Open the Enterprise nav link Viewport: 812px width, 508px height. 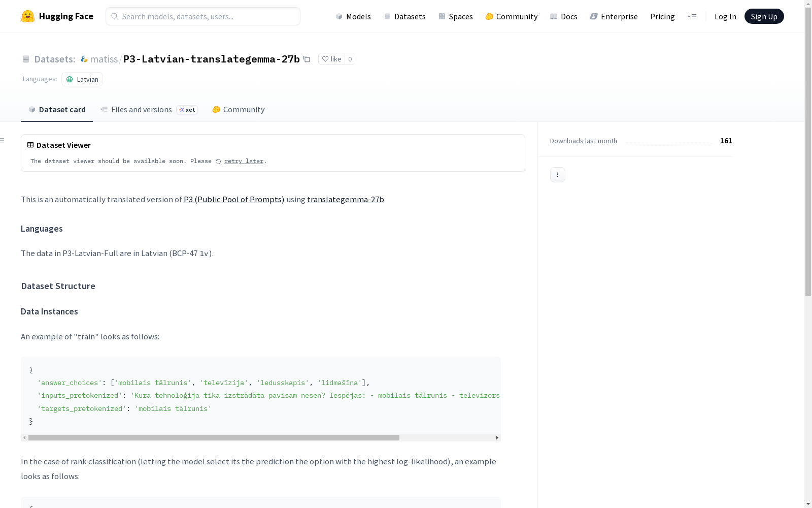[614, 16]
